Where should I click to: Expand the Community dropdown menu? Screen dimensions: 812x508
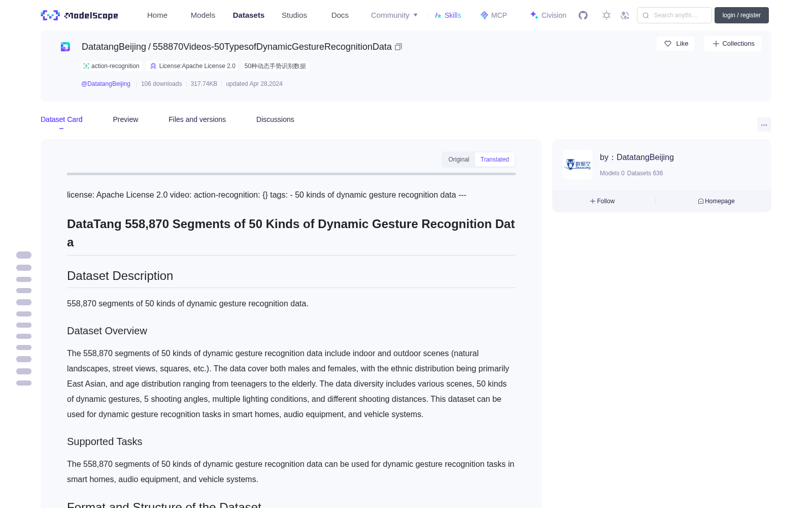click(x=394, y=15)
